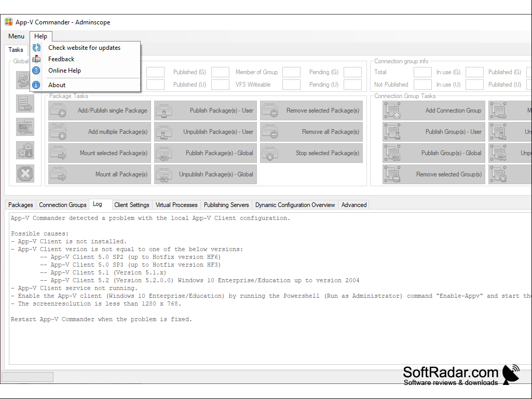Switch to Virtual Processes tab
Viewport: 532px width, 399px height.
(176, 205)
